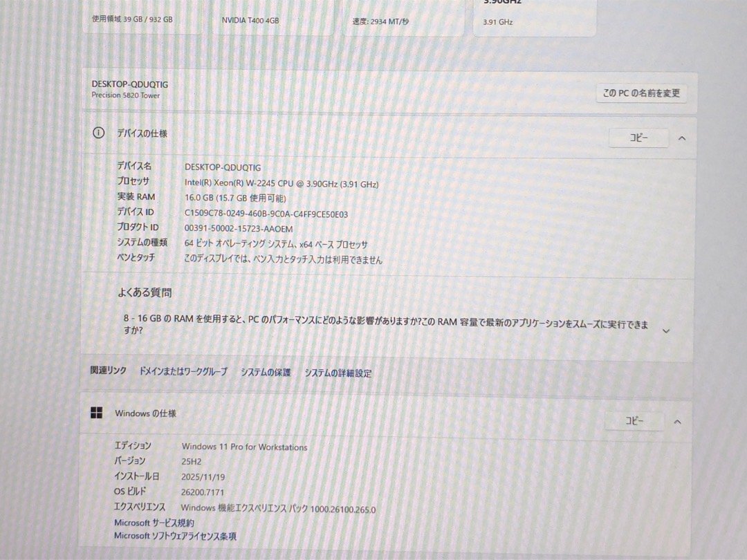Select the pen and touch availability text

tap(283, 259)
